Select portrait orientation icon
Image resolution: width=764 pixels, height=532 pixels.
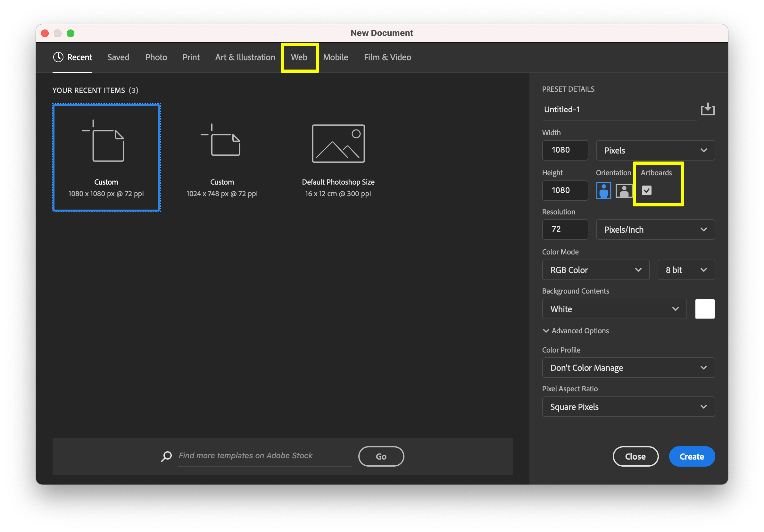(x=603, y=191)
